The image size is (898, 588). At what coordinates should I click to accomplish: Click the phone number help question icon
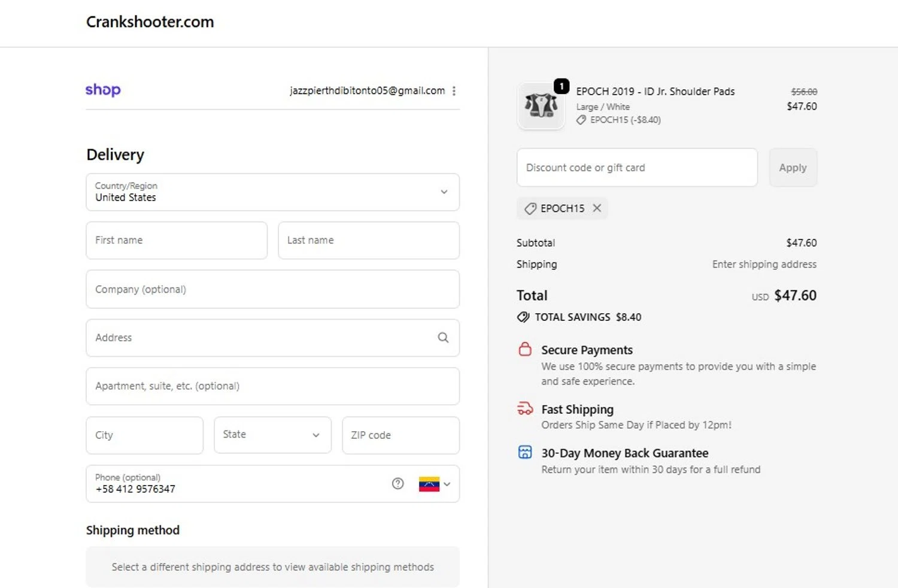(398, 484)
